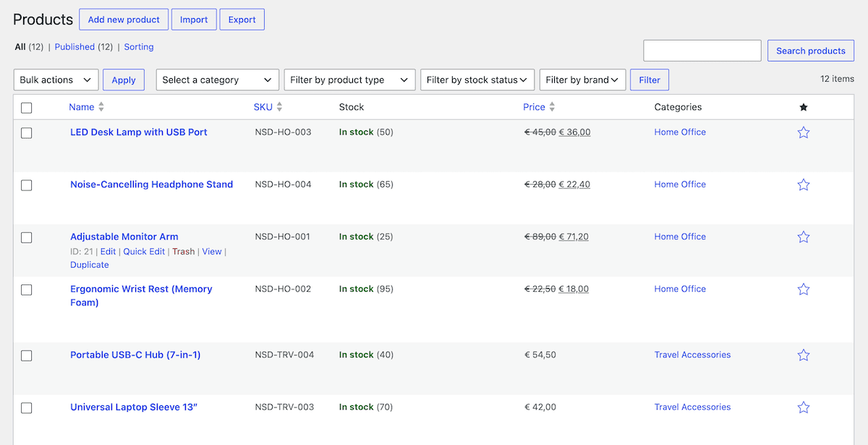The image size is (868, 445).
Task: Trash the Adjustable Monitor Arm product
Action: click(x=184, y=252)
